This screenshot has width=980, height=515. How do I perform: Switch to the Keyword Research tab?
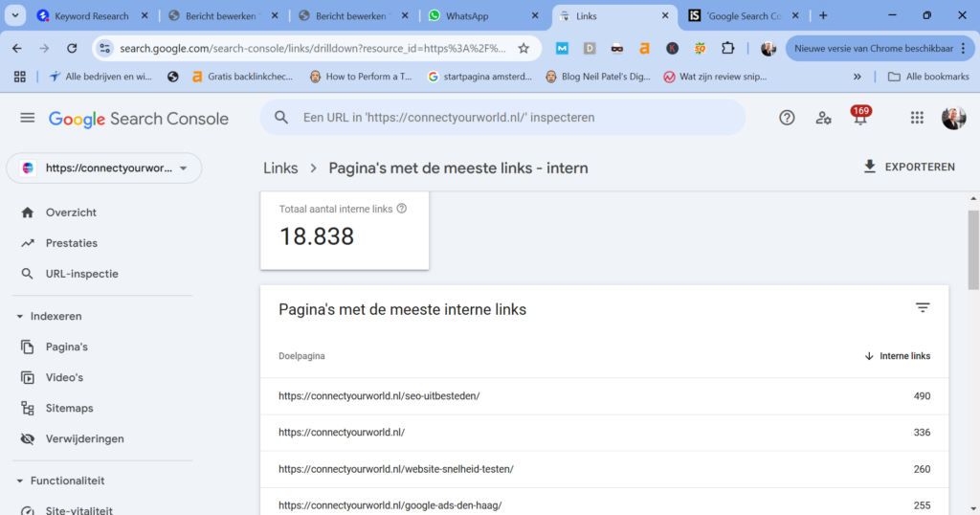coord(90,15)
